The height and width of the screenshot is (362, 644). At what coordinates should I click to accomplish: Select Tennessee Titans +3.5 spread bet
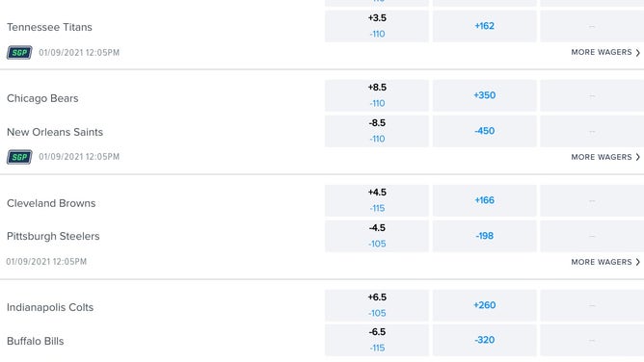coord(377,26)
